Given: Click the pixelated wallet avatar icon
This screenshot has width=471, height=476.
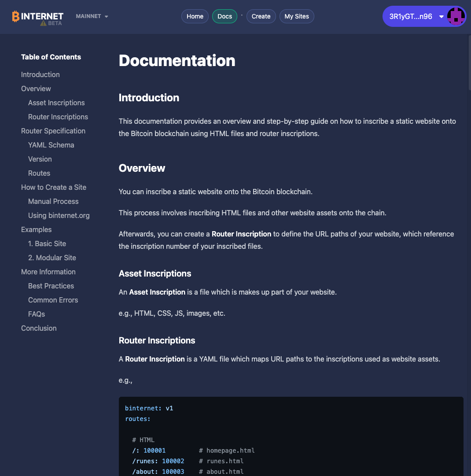Looking at the screenshot, I should coord(456,16).
